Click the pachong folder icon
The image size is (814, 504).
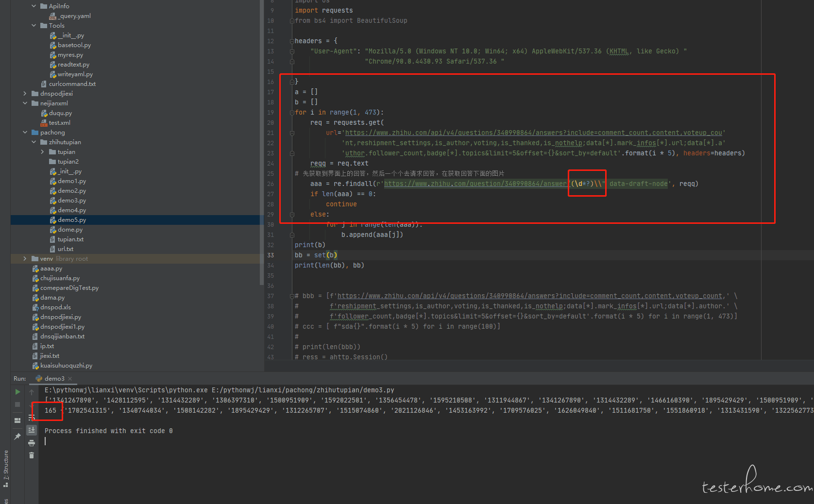point(35,133)
